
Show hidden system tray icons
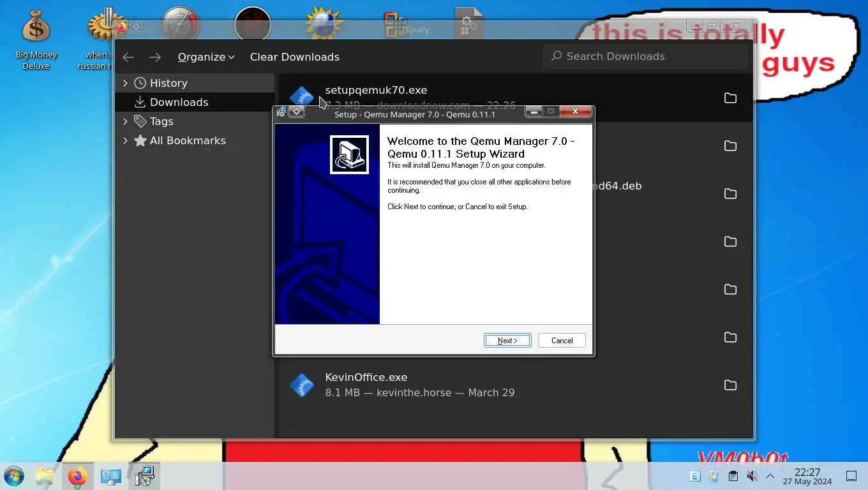pyautogui.click(x=770, y=476)
